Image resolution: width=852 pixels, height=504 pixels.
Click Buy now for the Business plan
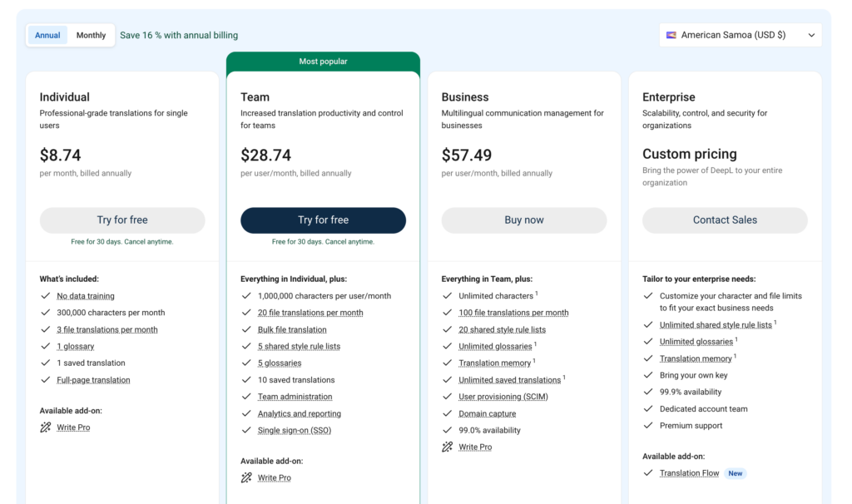click(524, 220)
